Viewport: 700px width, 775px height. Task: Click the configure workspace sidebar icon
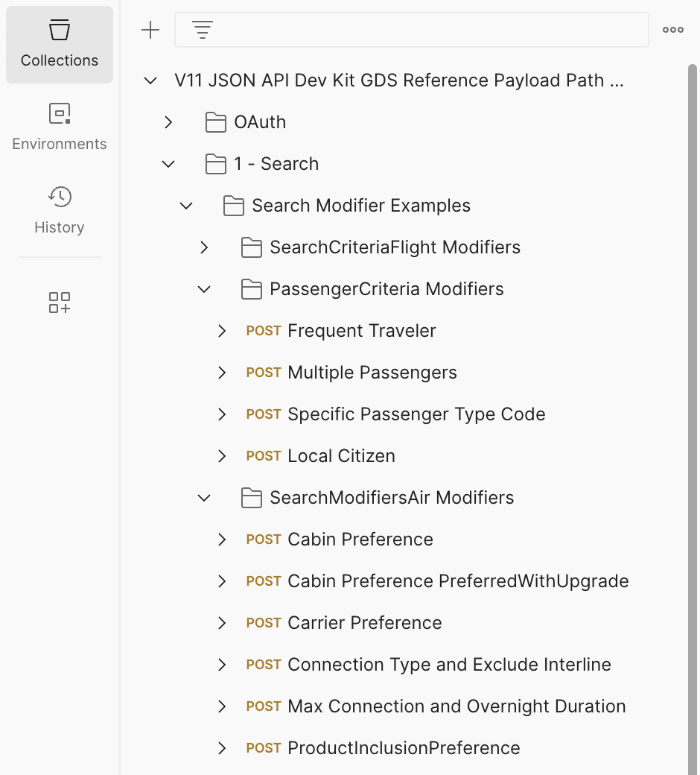point(60,303)
